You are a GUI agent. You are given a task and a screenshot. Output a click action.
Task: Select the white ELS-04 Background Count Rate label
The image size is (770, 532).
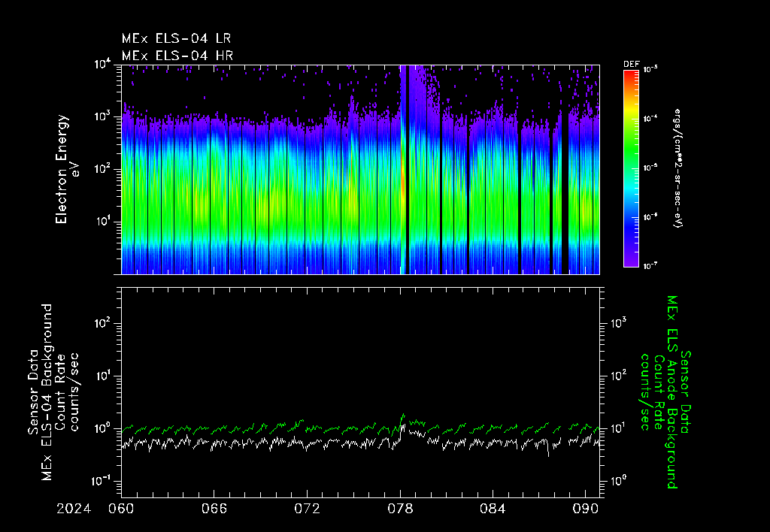(53, 392)
